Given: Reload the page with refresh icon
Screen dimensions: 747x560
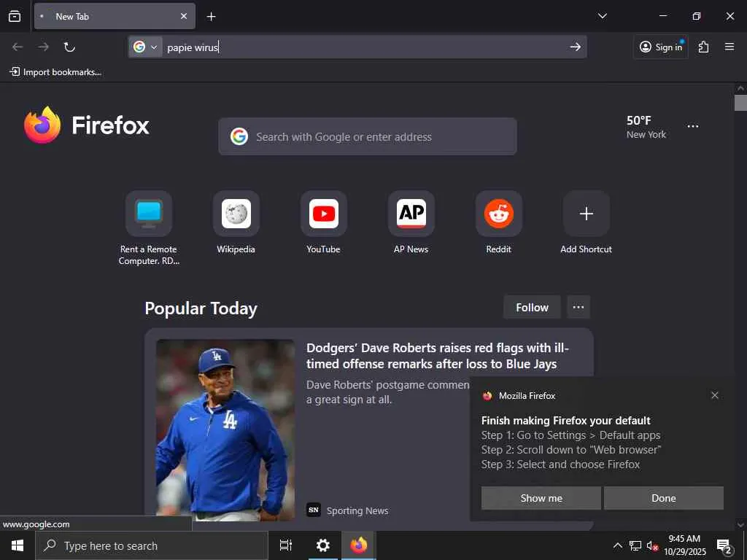Looking at the screenshot, I should [69, 47].
